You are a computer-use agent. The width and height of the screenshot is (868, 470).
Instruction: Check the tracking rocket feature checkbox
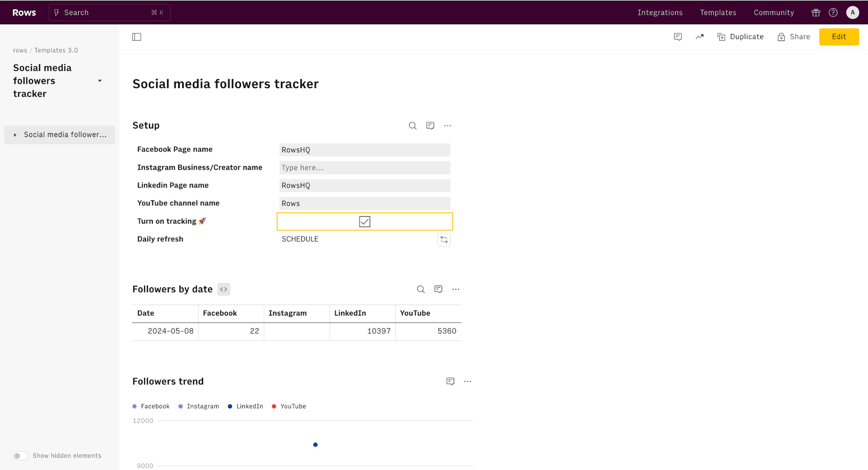[x=363, y=221]
